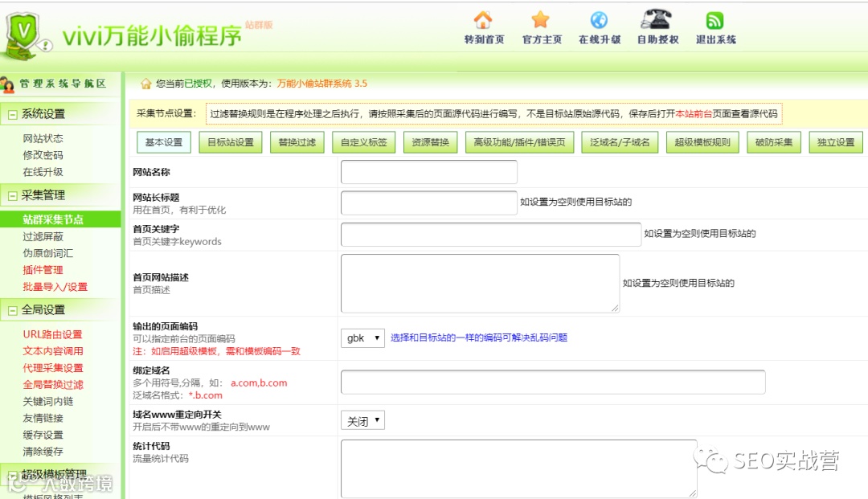868x499 pixels.
Task: Click the 万能小偷站群系统 3.5 version link
Action: (x=321, y=84)
